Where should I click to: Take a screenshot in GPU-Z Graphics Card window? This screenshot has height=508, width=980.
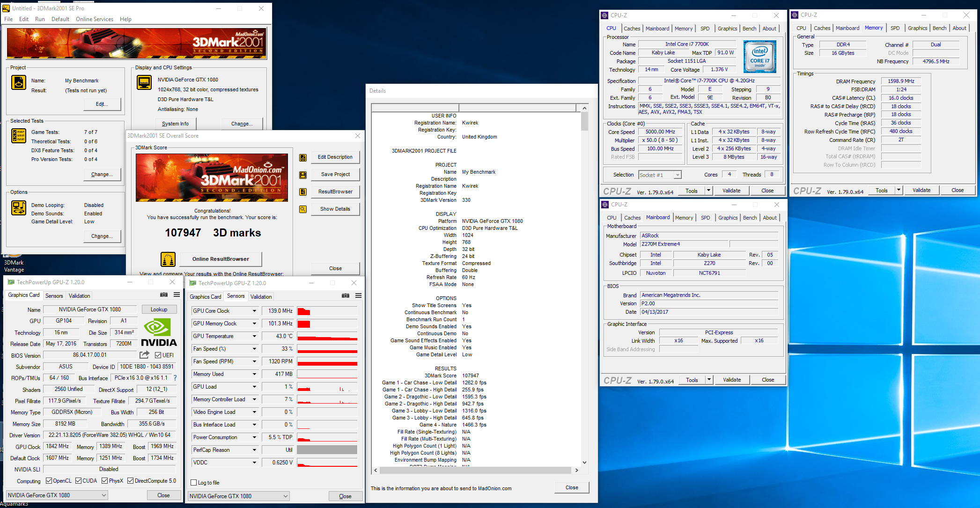coord(164,295)
